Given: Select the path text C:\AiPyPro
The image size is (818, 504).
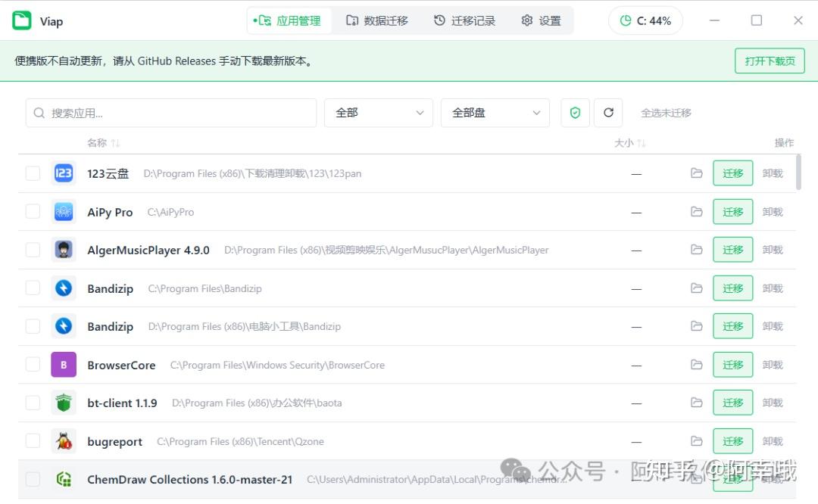Looking at the screenshot, I should pyautogui.click(x=170, y=212).
